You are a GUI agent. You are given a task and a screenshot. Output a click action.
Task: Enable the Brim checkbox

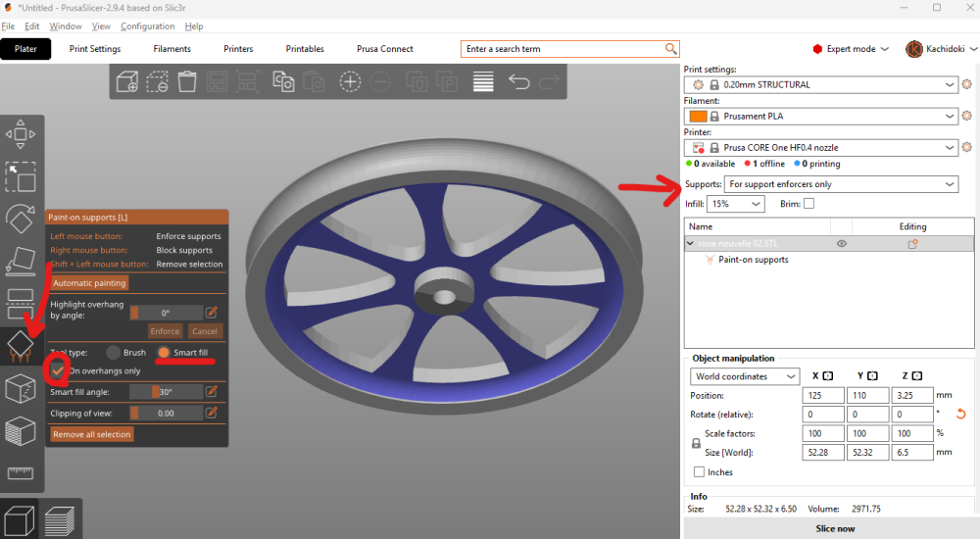click(x=808, y=204)
